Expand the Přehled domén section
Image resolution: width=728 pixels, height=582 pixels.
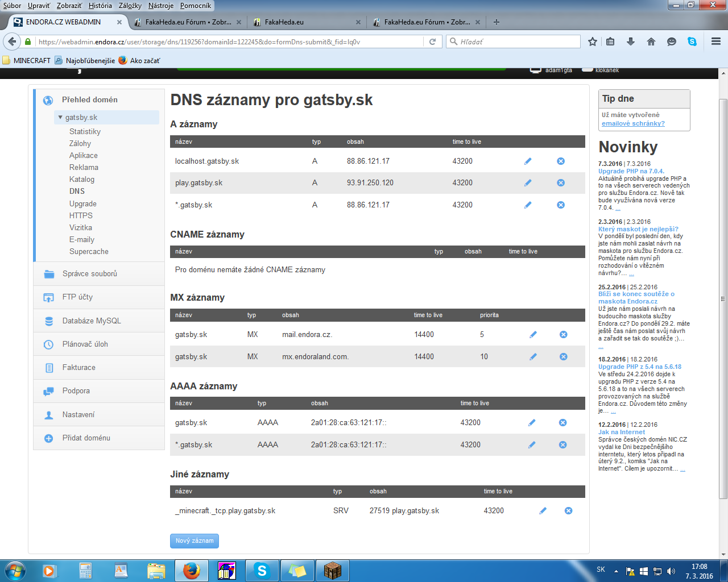[x=89, y=99]
